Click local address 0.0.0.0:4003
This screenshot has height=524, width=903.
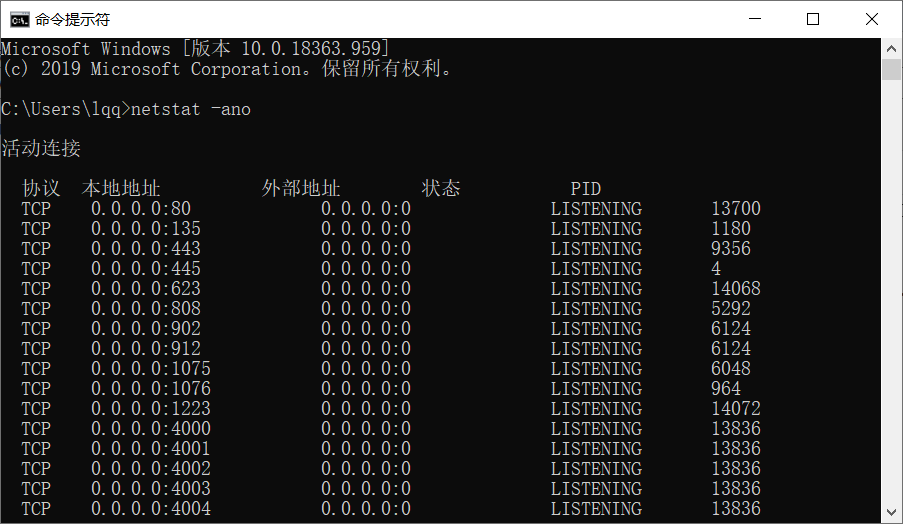click(x=151, y=489)
